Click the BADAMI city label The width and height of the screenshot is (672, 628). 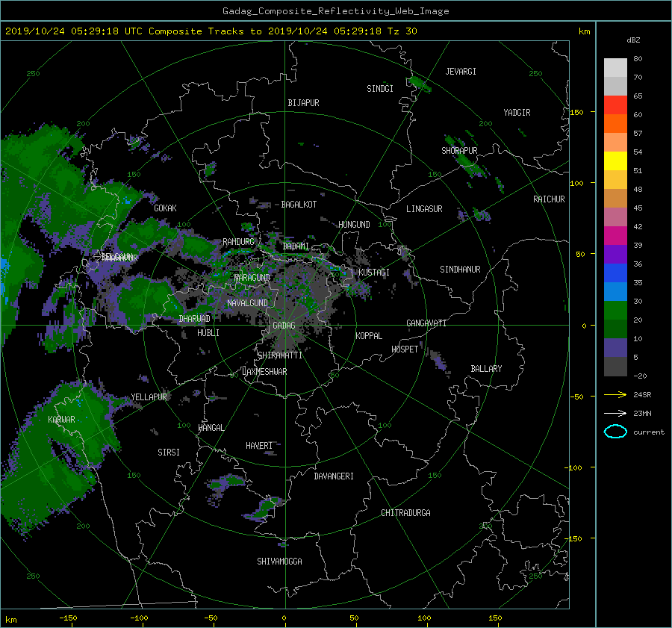(x=296, y=246)
